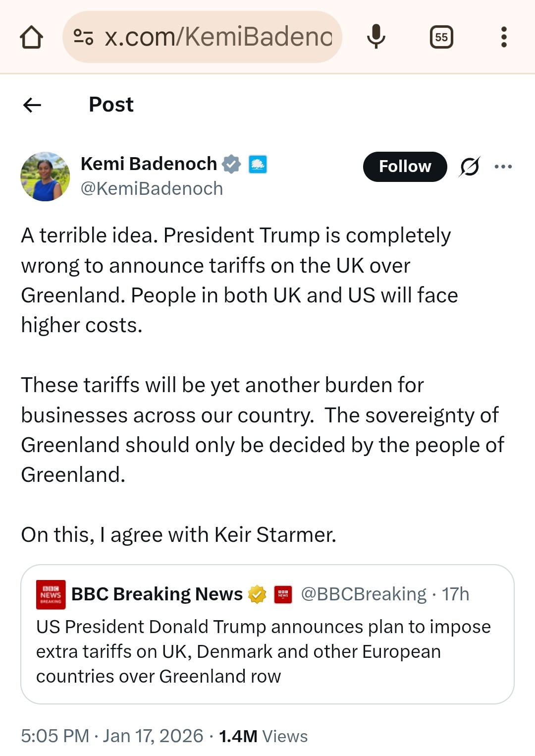Click the Conservative party affiliation badge

point(258,164)
